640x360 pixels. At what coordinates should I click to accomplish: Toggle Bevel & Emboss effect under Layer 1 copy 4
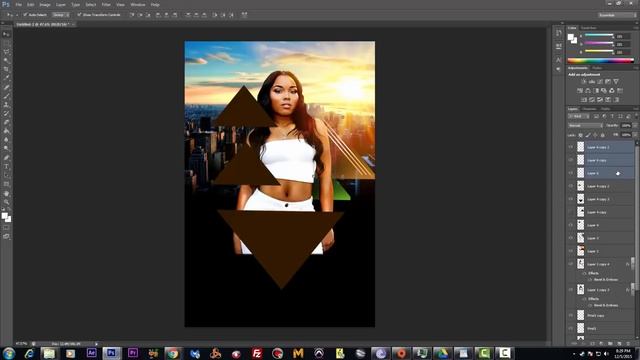[590, 280]
